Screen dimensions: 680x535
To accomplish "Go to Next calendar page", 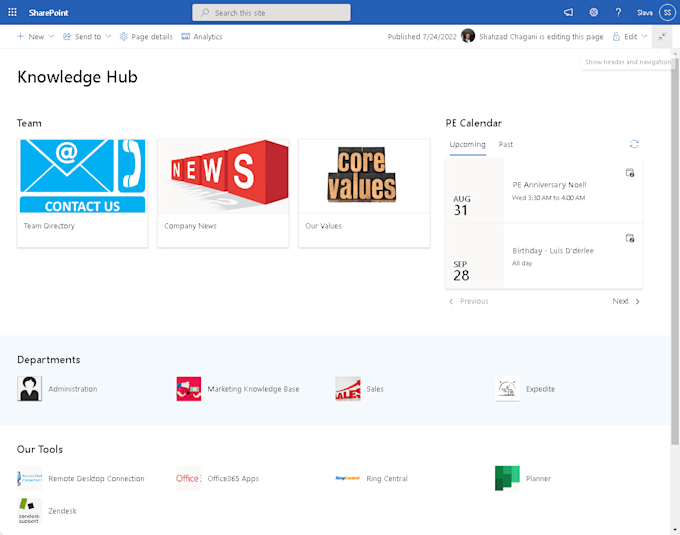I will click(626, 301).
